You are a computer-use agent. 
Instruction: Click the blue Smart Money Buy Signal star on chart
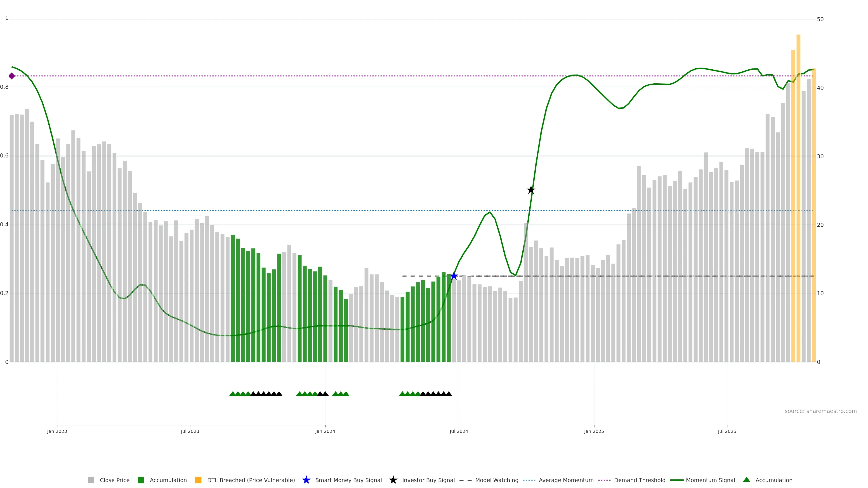click(x=454, y=276)
